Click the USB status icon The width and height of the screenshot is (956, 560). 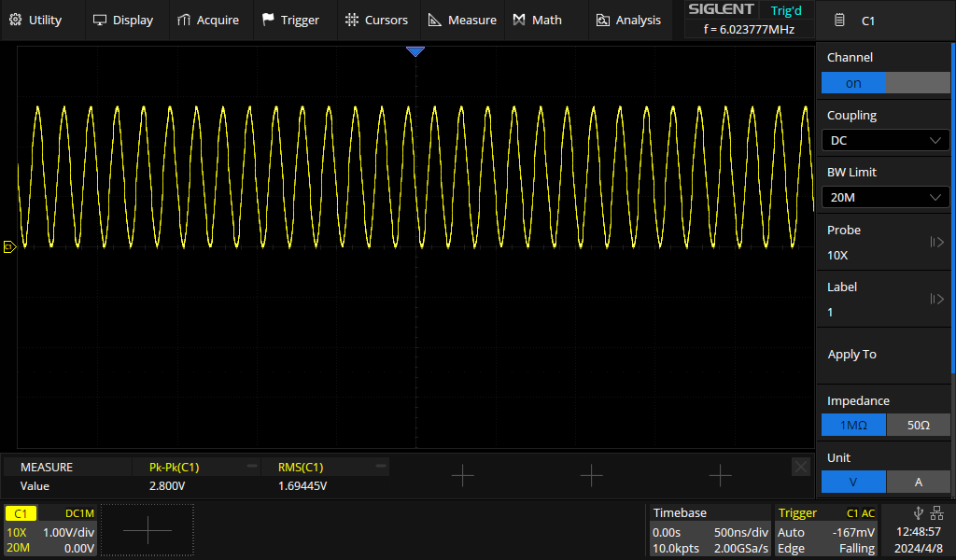tap(919, 512)
